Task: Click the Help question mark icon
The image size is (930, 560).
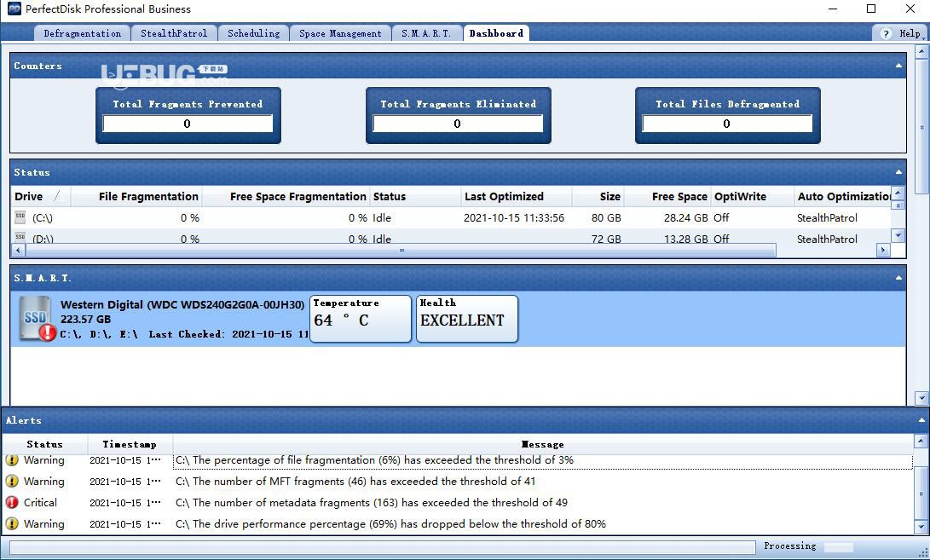Action: [x=886, y=34]
